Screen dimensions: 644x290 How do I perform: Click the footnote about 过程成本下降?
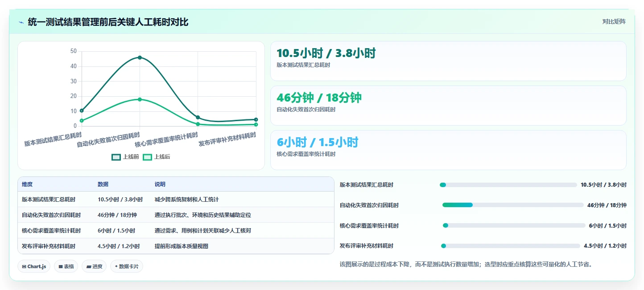[x=466, y=265]
